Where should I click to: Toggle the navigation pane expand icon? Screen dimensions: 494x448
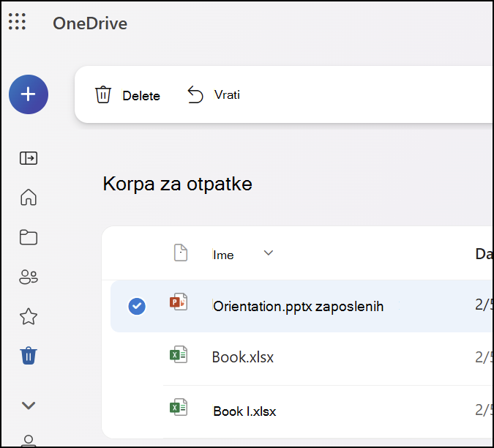[29, 158]
